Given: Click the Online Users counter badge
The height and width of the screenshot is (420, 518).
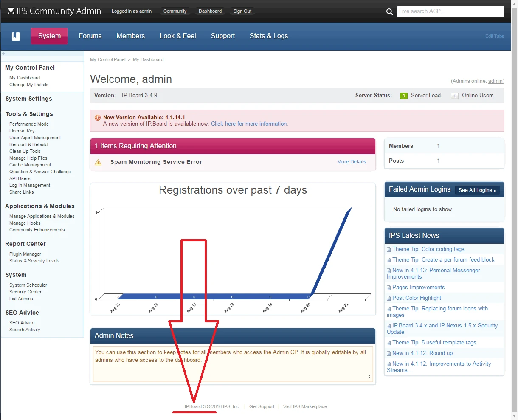Looking at the screenshot, I should tap(454, 96).
